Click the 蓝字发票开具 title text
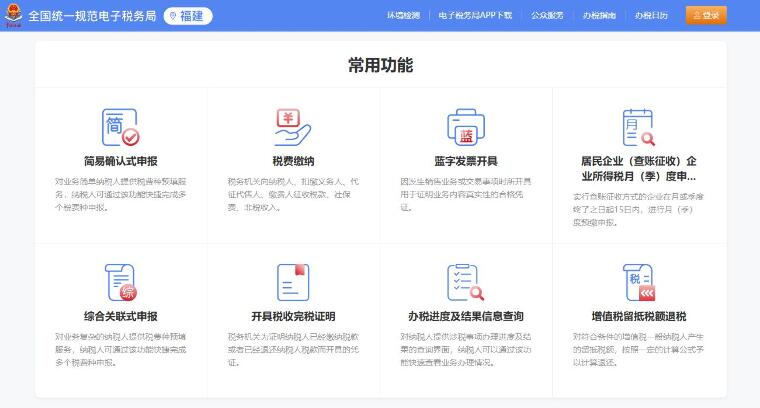Screen dimensions: 760x408 466,161
